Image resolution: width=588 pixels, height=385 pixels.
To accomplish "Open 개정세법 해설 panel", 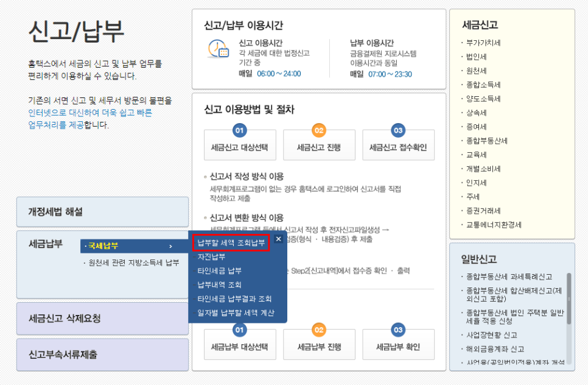I will [x=102, y=211].
